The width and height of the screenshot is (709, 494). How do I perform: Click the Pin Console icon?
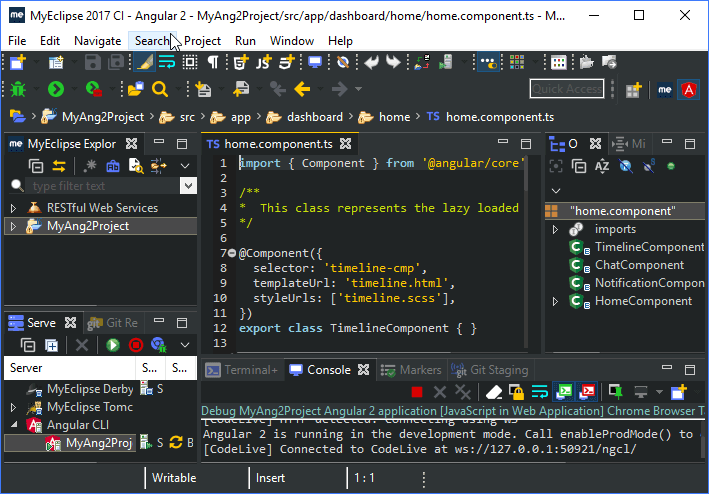click(x=615, y=392)
